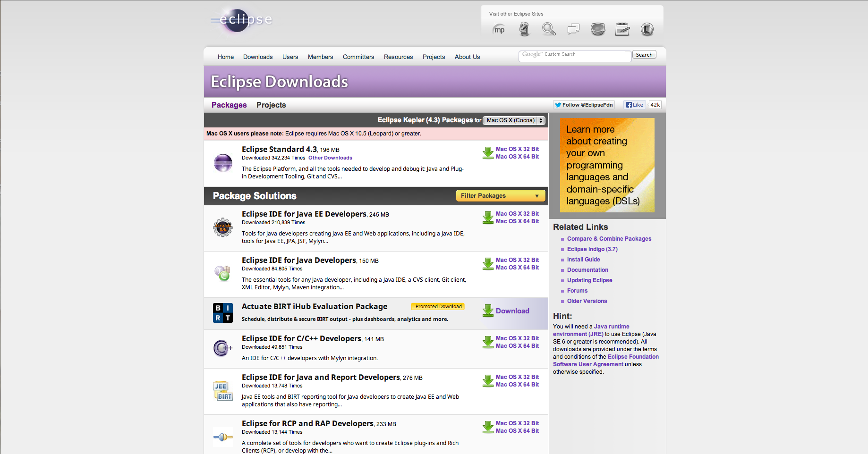Click the Eclipse logo
The height and width of the screenshot is (454, 868).
click(241, 20)
